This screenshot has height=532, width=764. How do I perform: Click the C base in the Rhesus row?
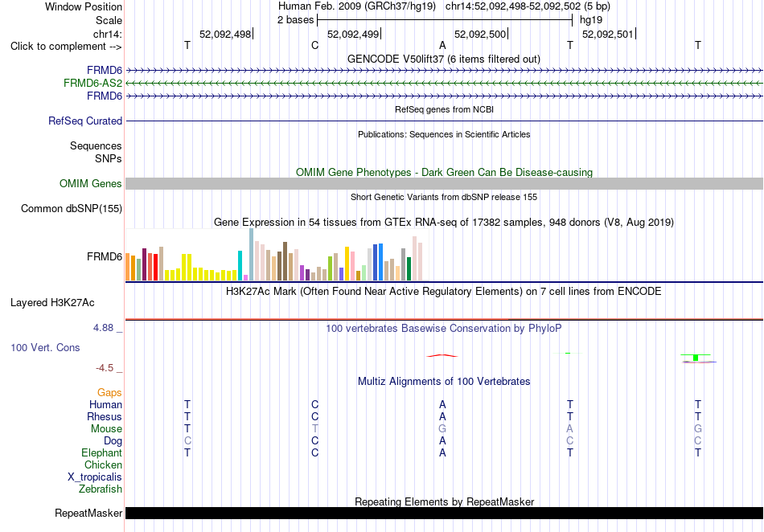[x=314, y=416]
